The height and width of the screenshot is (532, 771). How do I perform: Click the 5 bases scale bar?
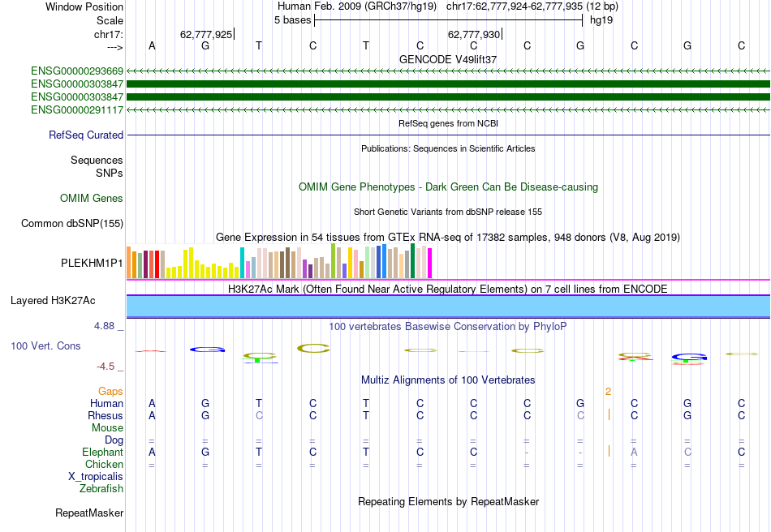449,20
